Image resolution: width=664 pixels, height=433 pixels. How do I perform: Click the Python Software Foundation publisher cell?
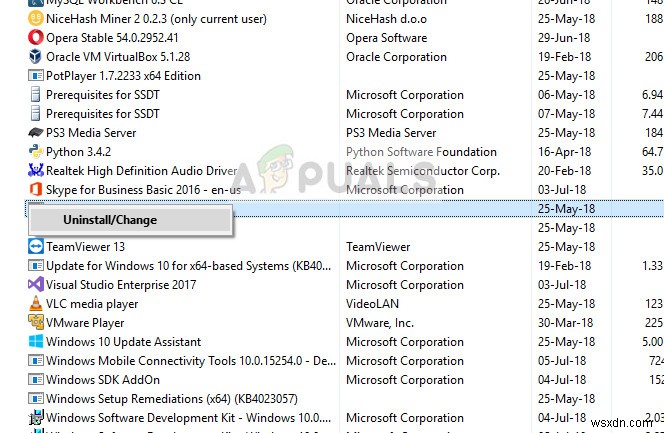(421, 152)
